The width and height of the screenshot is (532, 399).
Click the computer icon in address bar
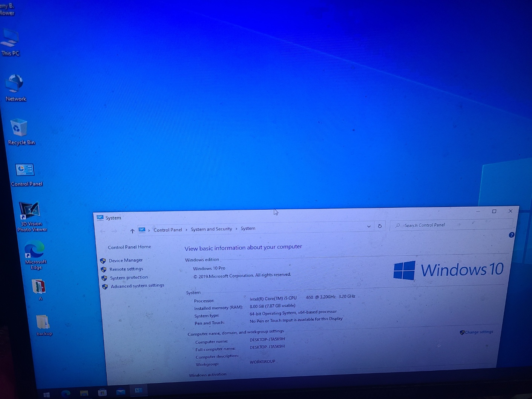[x=142, y=230]
